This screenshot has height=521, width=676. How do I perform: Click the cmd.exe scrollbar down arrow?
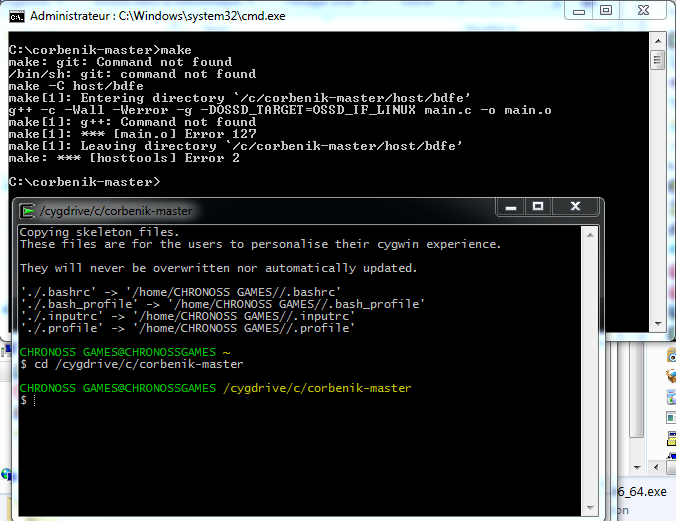(658, 323)
